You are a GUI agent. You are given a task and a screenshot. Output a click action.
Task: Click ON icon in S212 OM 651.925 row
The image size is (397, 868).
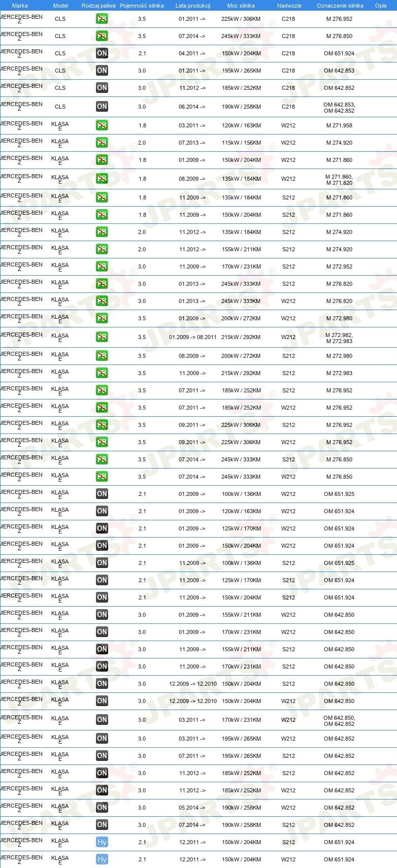pos(102,563)
